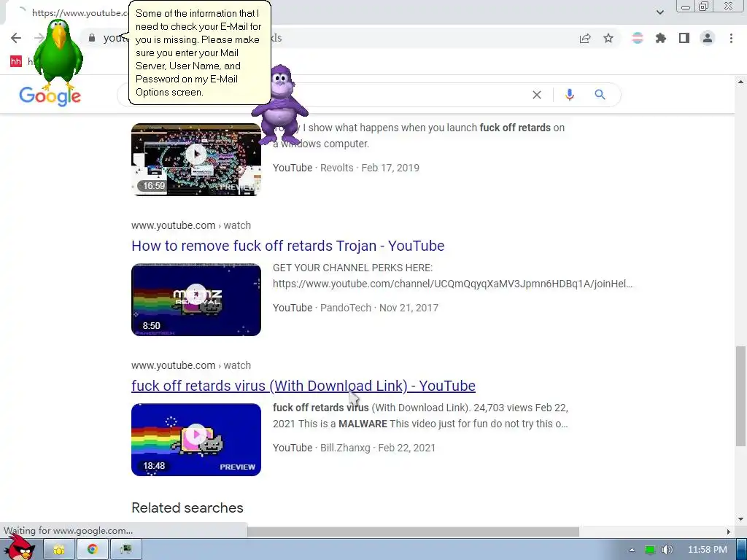Image resolution: width=747 pixels, height=560 pixels.
Task: Play the 8:50 MEMZ removal thumbnail
Action: click(196, 300)
